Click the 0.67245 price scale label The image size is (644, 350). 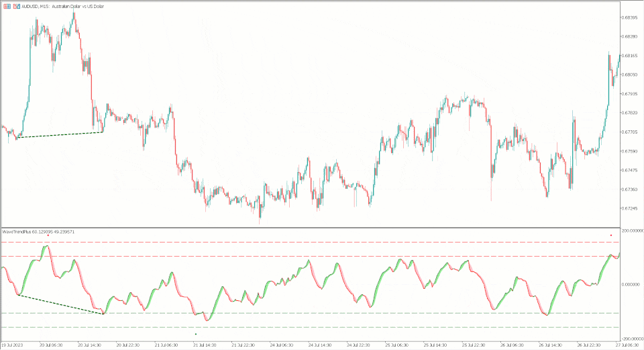tap(630, 208)
